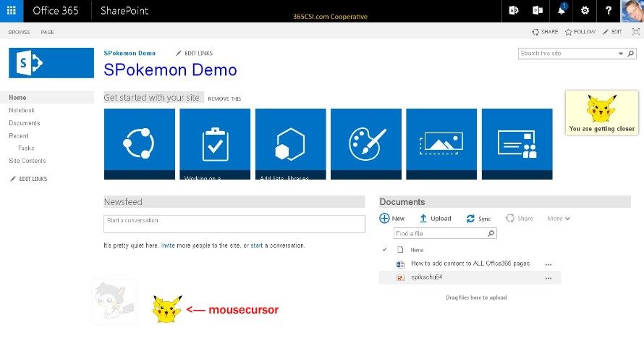The width and height of the screenshot is (644, 357).
Task: Click the spikachu64 file type icon
Action: [x=400, y=278]
